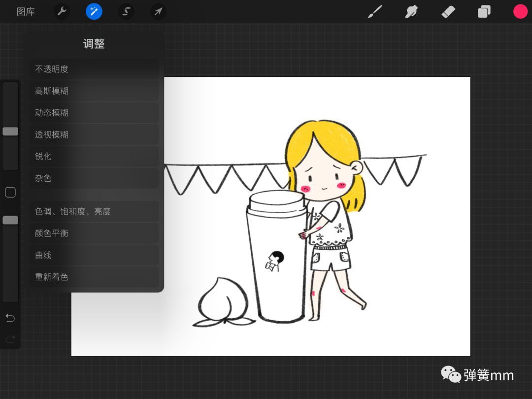Image resolution: width=532 pixels, height=399 pixels.
Task: Choose 高斯模糊 adjustment
Action: point(94,91)
